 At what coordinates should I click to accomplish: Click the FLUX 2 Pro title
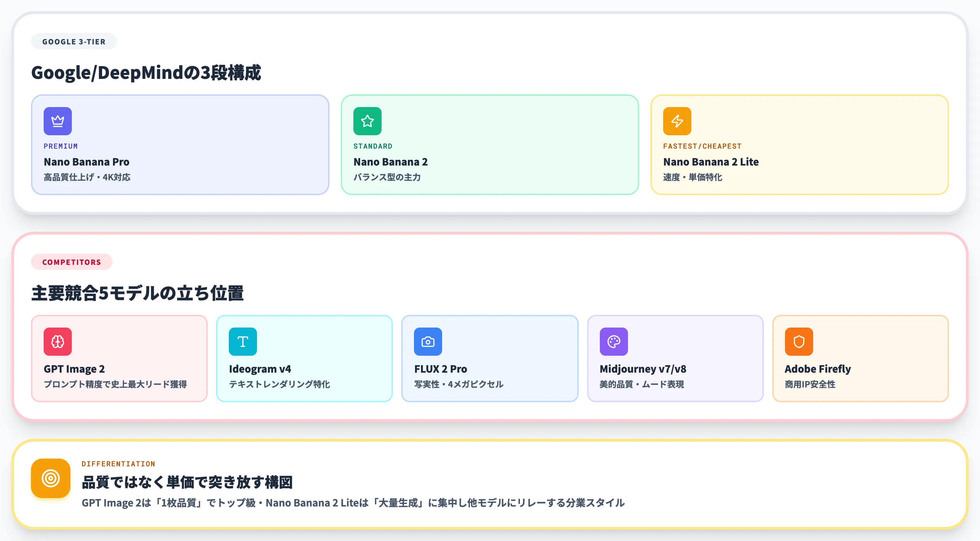(x=441, y=369)
